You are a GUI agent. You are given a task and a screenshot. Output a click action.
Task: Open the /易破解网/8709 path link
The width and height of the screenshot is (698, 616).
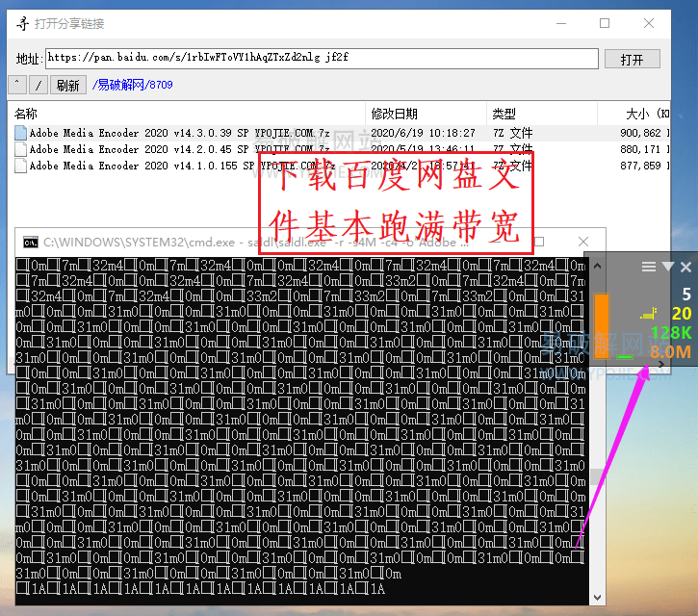[x=132, y=85]
